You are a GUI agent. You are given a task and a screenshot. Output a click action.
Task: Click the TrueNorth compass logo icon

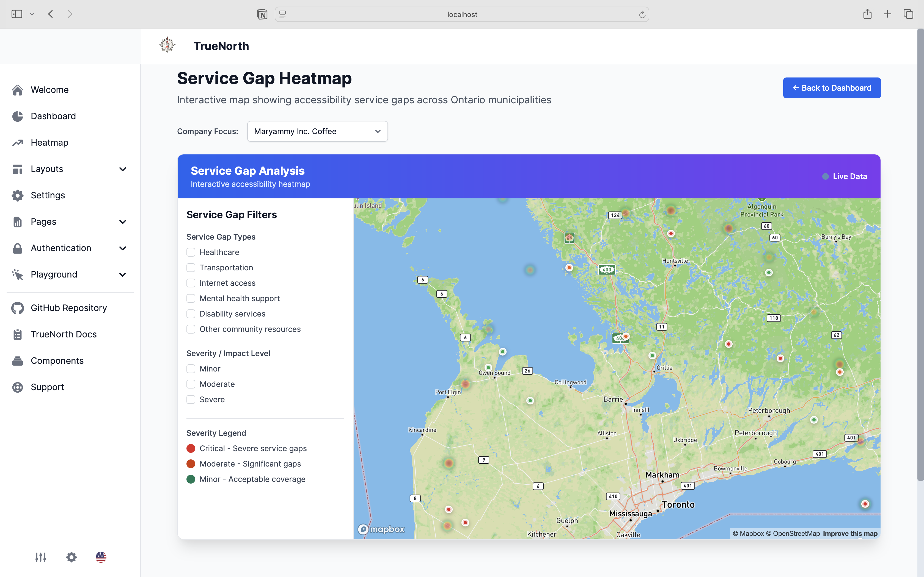(167, 45)
